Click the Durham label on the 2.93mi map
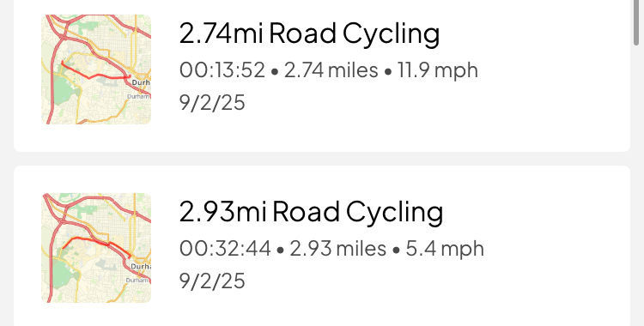 pos(141,267)
